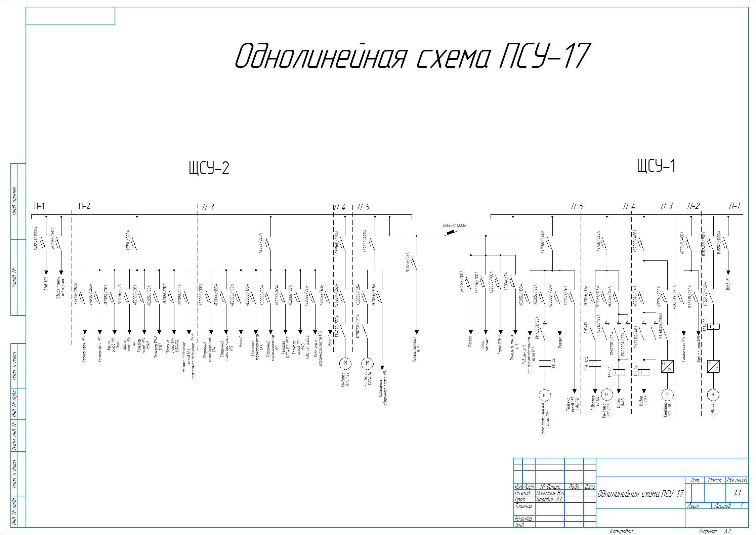This screenshot has width=756, height=535.
Task: Click the name Боровик А.С. in the title block
Action: (549, 499)
